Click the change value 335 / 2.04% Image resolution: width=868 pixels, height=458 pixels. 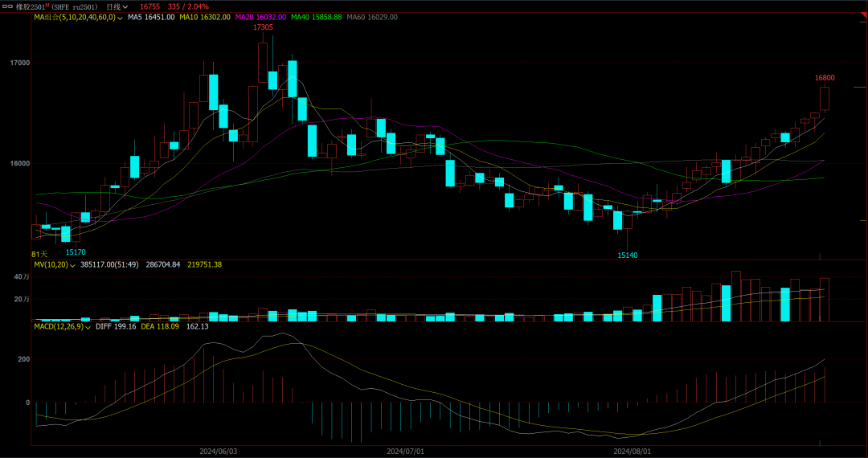click(188, 6)
